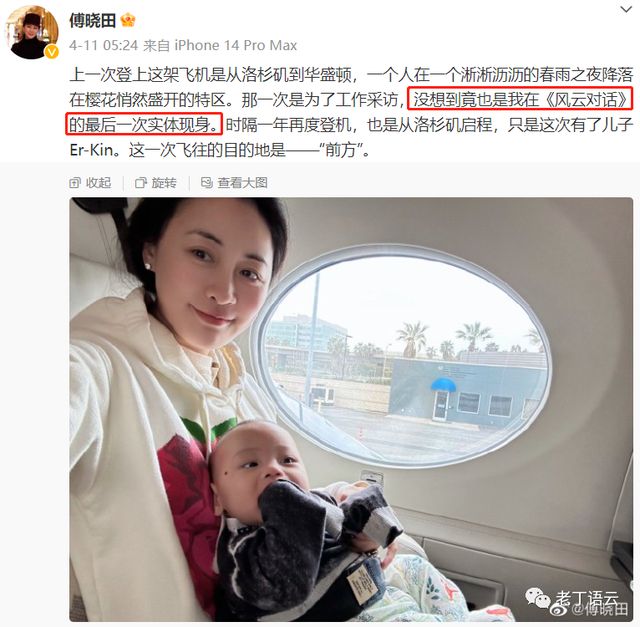This screenshot has width=640, height=627.
Task: Open full-size image via 查看大图 label
Action: (242, 183)
